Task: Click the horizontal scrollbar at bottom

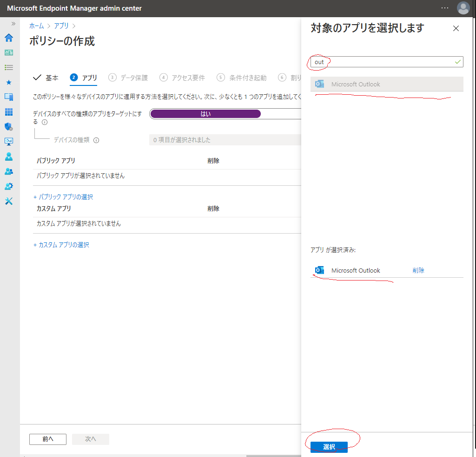Action: tap(273, 456)
